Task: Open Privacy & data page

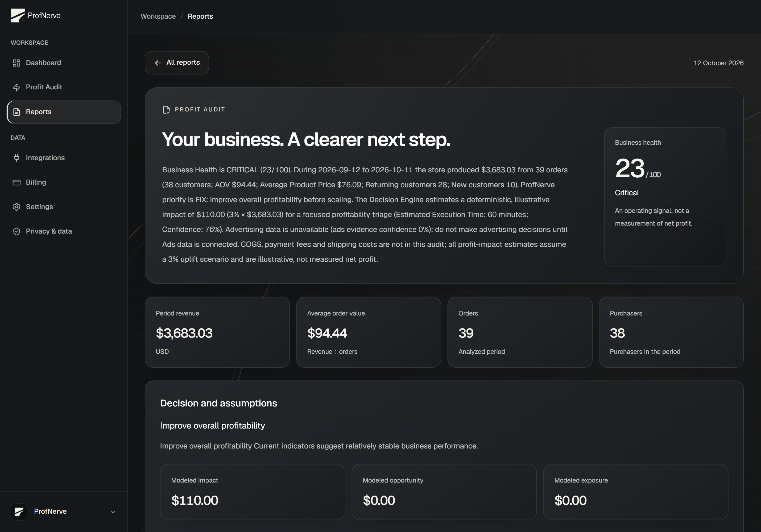Action: (64, 231)
